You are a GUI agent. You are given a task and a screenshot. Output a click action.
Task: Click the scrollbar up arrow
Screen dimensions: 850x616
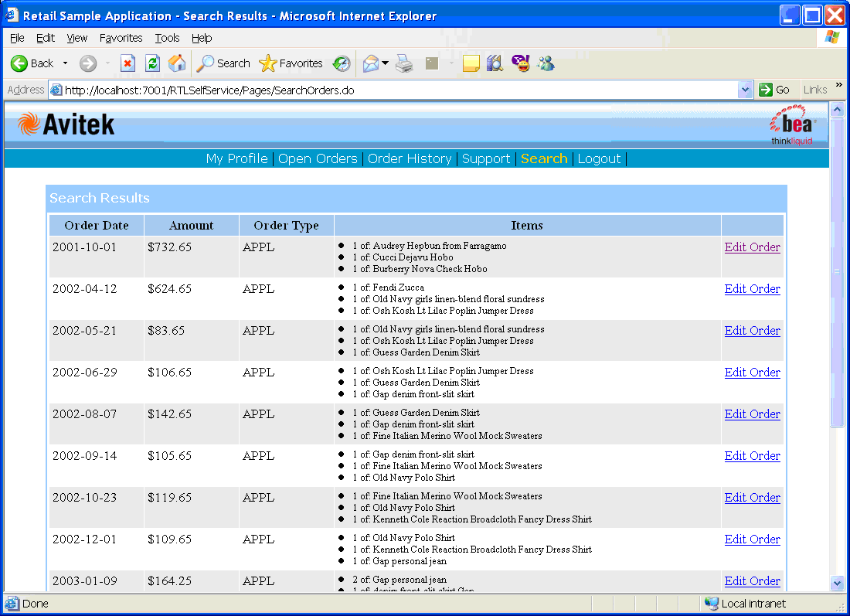pyautogui.click(x=837, y=110)
